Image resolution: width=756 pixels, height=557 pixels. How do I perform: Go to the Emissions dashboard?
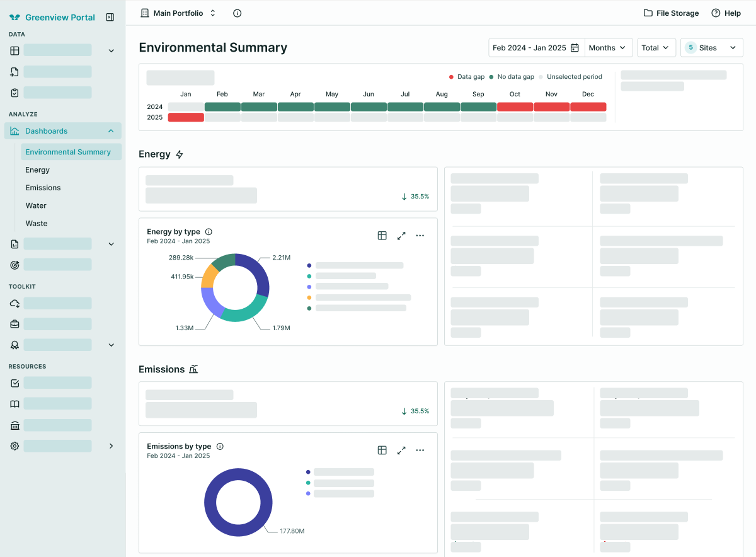pos(43,188)
